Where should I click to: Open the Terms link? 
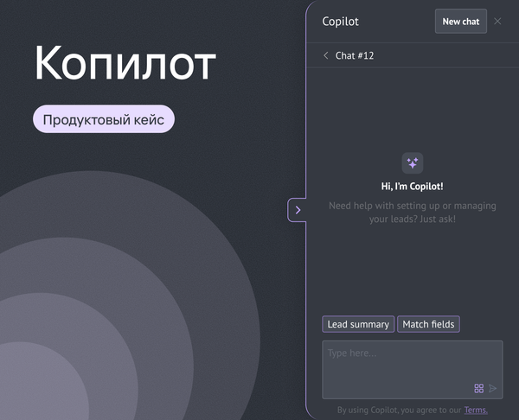(476, 410)
